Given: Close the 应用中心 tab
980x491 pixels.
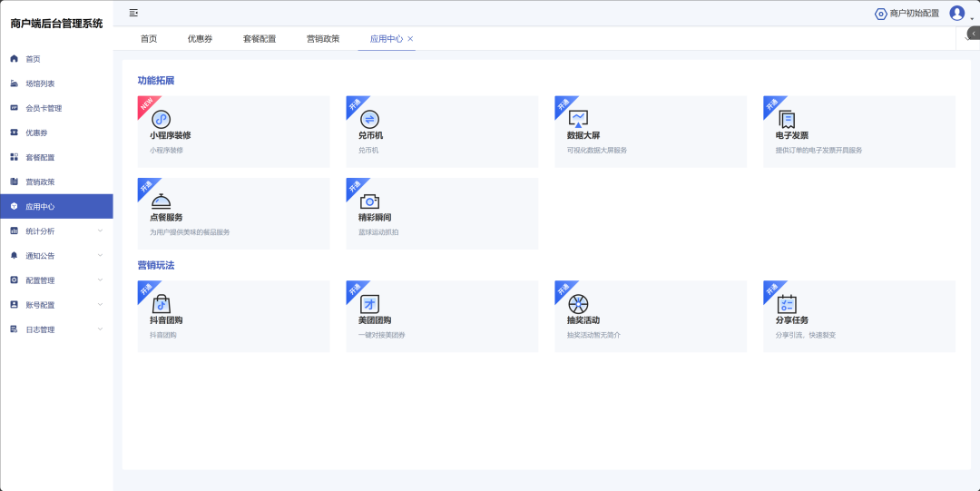Looking at the screenshot, I should [x=410, y=39].
